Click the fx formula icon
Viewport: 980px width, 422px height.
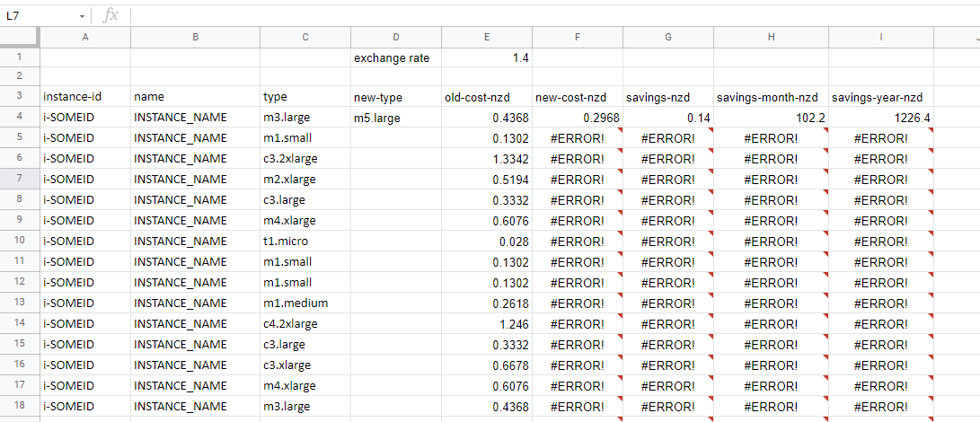110,15
